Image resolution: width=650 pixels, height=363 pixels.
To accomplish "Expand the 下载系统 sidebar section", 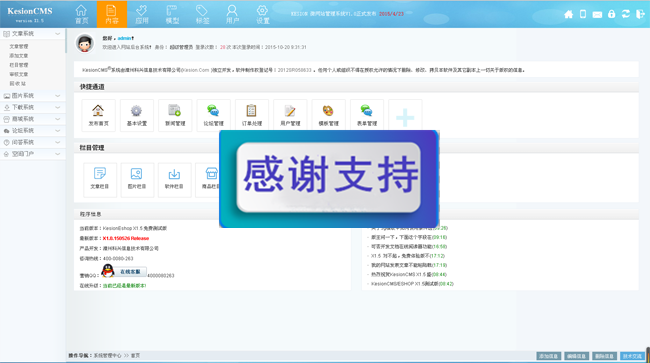I will click(32, 107).
